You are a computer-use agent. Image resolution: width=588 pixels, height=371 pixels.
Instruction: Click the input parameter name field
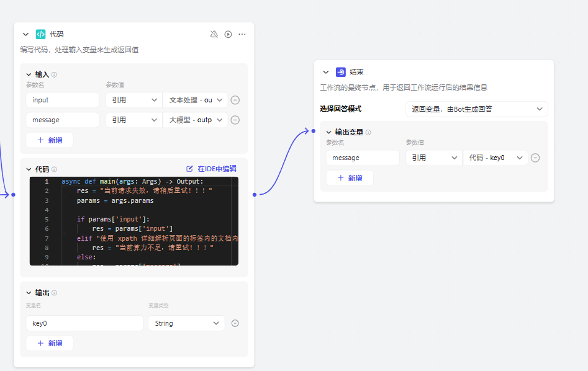point(63,100)
